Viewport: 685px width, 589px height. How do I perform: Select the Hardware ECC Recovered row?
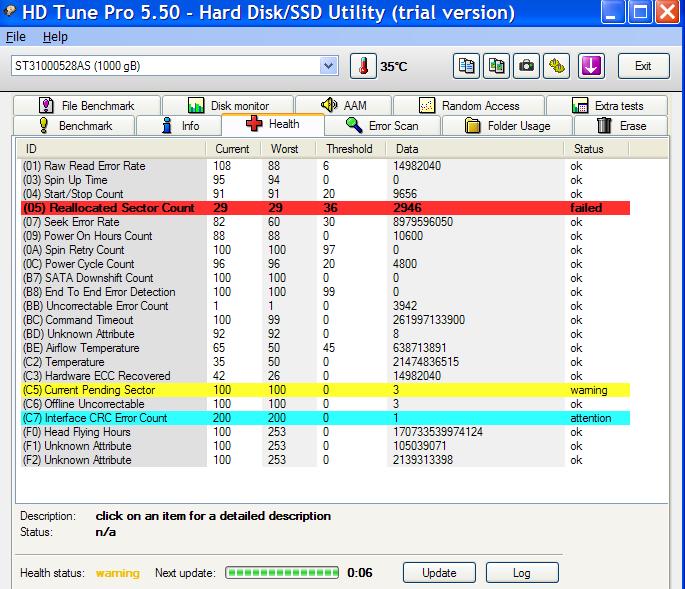(x=325, y=376)
